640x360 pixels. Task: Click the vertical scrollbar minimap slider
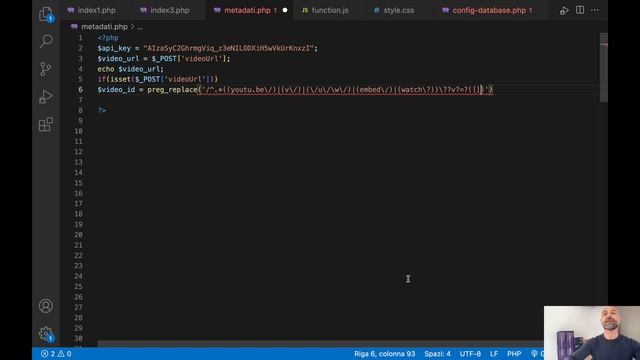604,67
